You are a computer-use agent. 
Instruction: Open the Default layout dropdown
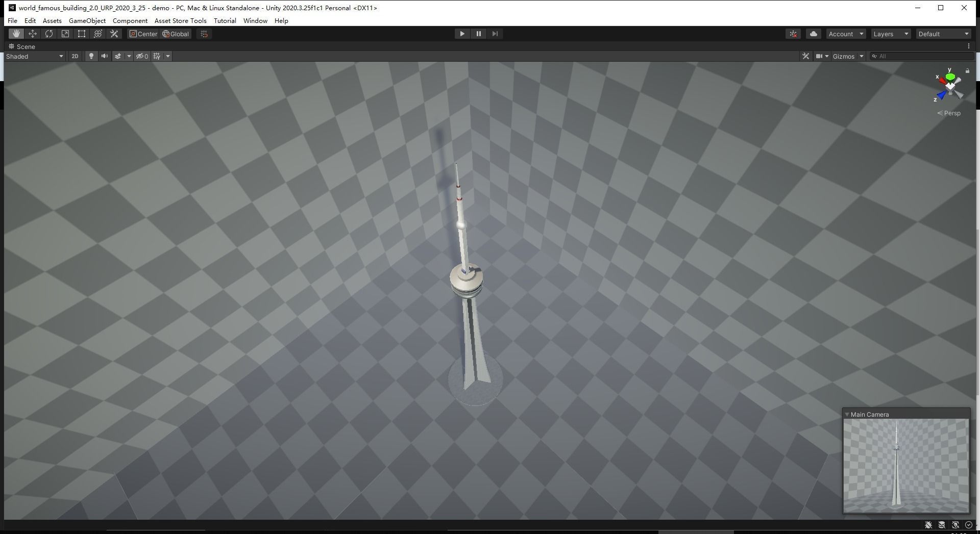943,34
